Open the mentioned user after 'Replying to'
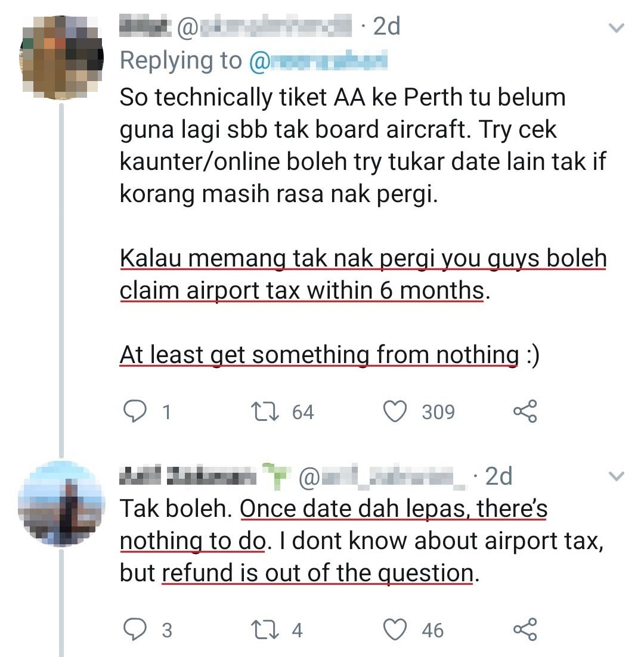The width and height of the screenshot is (644, 657). pyautogui.click(x=318, y=61)
